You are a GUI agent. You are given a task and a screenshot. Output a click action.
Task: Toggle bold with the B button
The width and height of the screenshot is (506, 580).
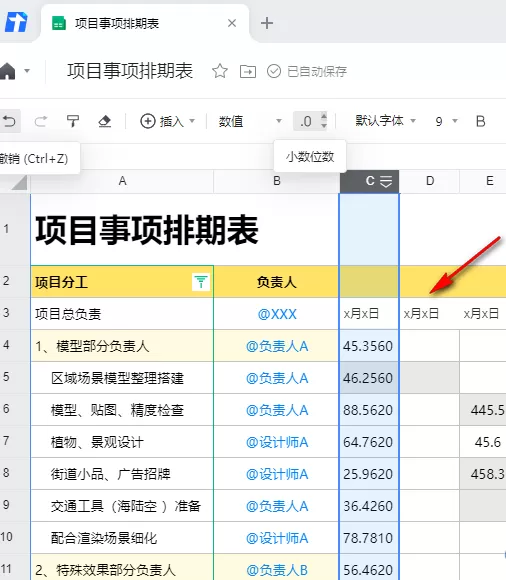[x=480, y=121]
